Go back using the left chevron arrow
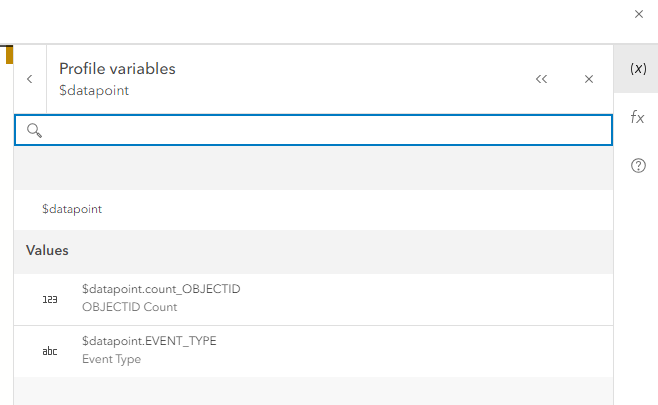Screen dimensions: 658x405 click(x=29, y=79)
